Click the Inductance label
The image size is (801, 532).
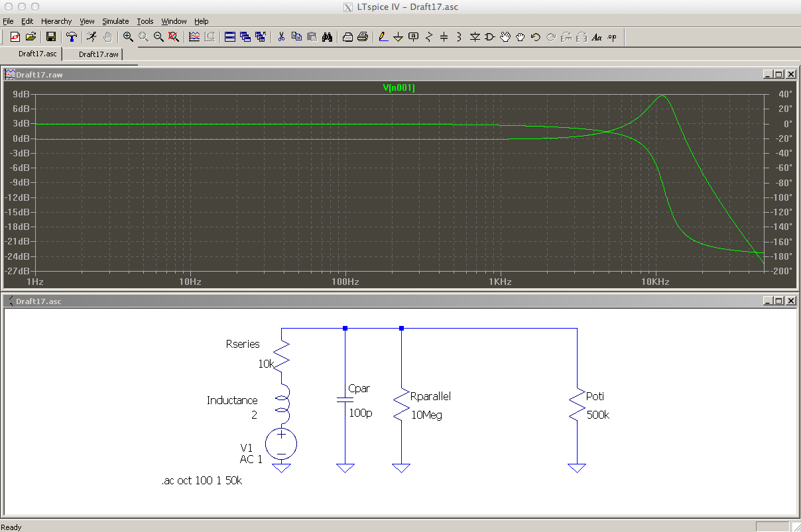coord(232,400)
